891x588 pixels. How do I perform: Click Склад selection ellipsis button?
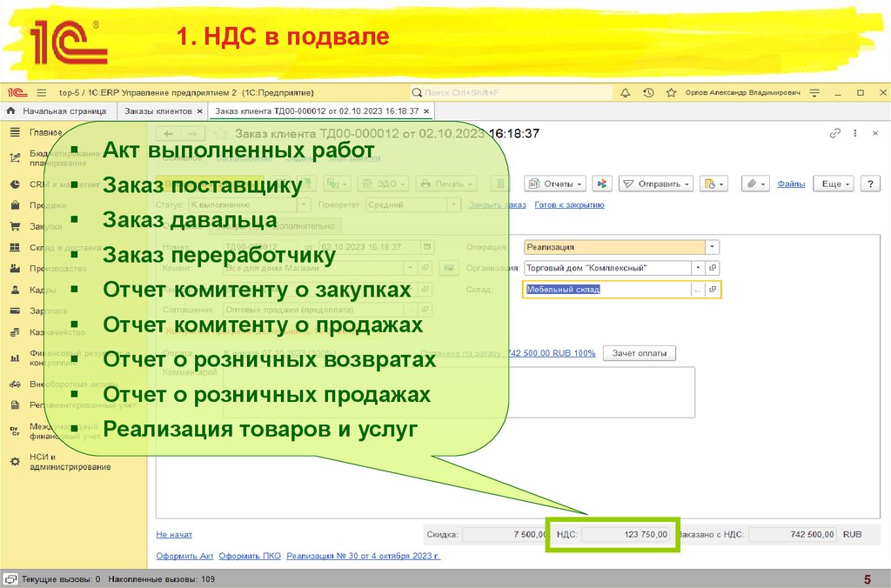pos(698,289)
